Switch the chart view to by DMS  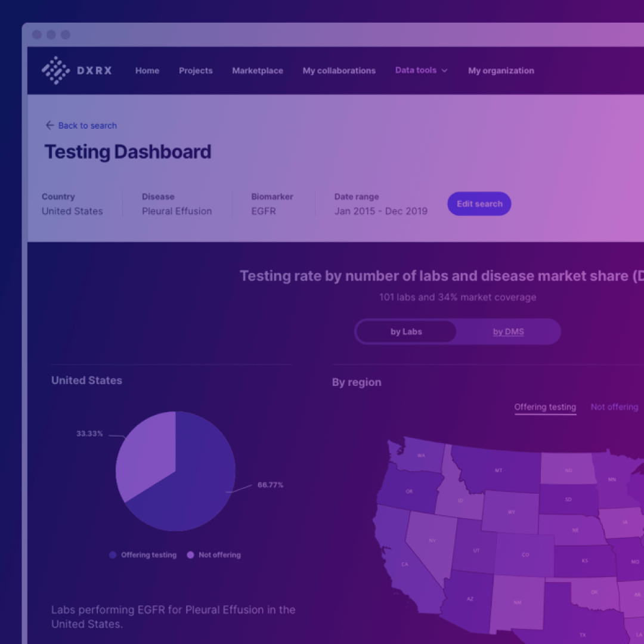tap(508, 332)
